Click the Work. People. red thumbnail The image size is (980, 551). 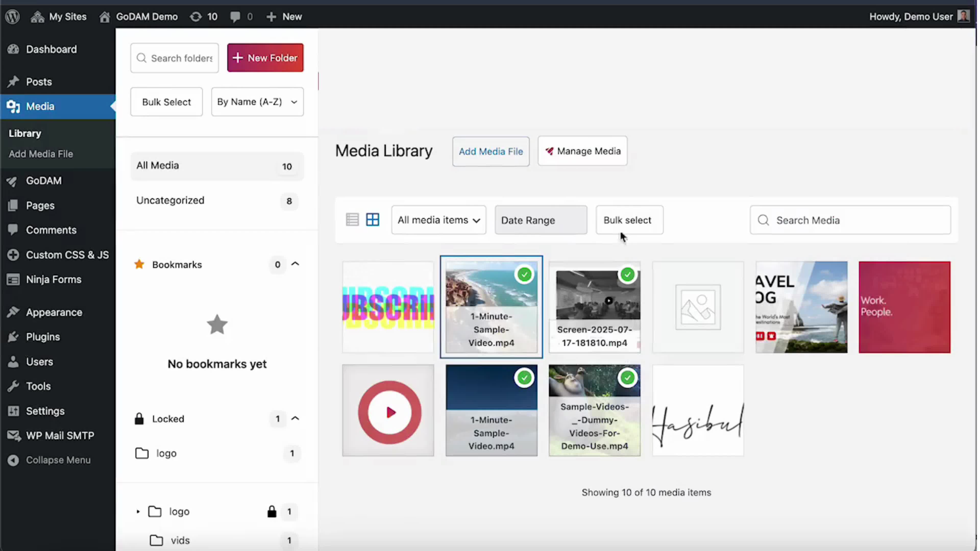904,307
